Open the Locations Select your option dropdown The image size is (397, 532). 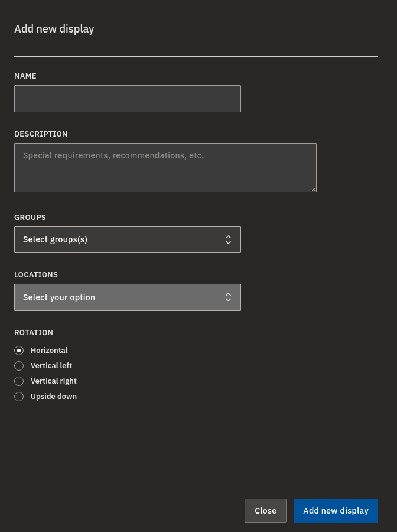128,297
